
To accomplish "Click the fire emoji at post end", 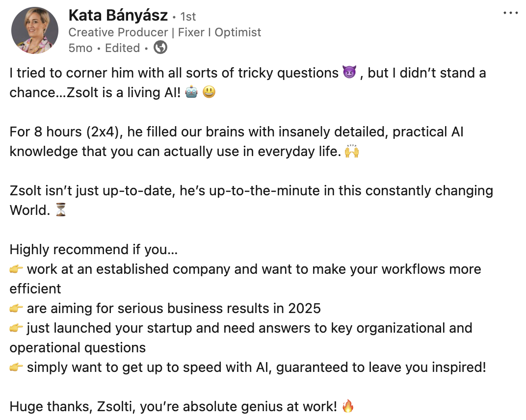I will point(347,406).
